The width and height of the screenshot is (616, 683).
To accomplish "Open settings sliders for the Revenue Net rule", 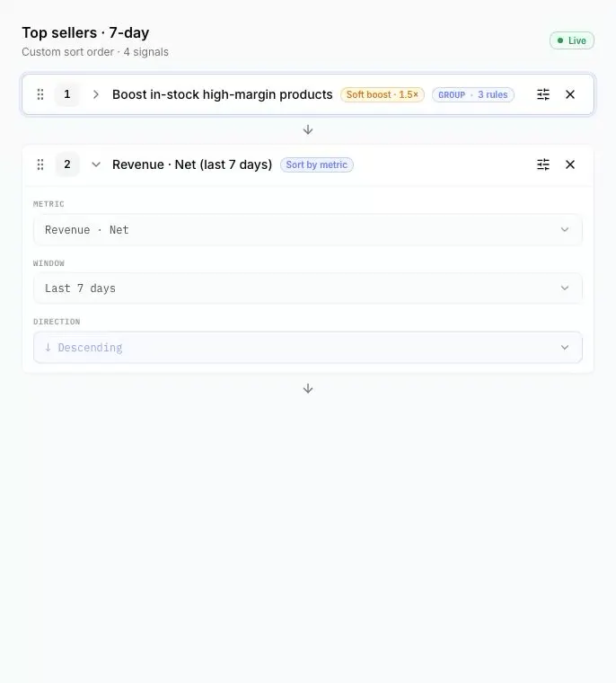I will coord(543,164).
